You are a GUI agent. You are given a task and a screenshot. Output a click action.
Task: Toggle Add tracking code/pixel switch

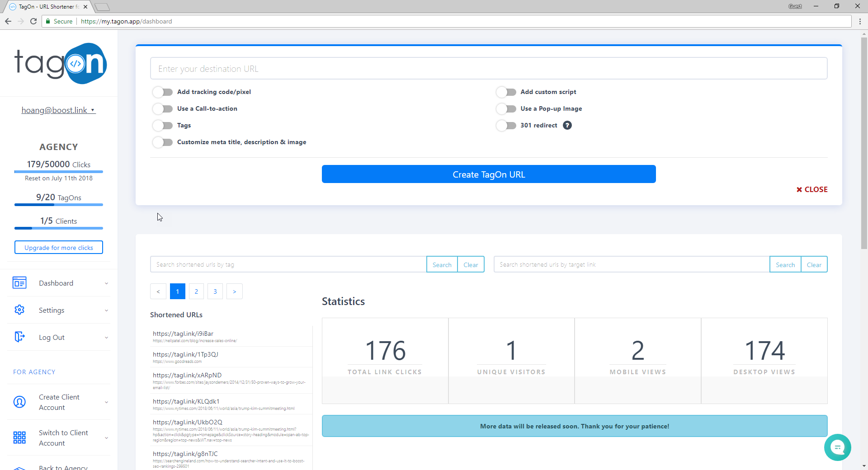tap(163, 92)
